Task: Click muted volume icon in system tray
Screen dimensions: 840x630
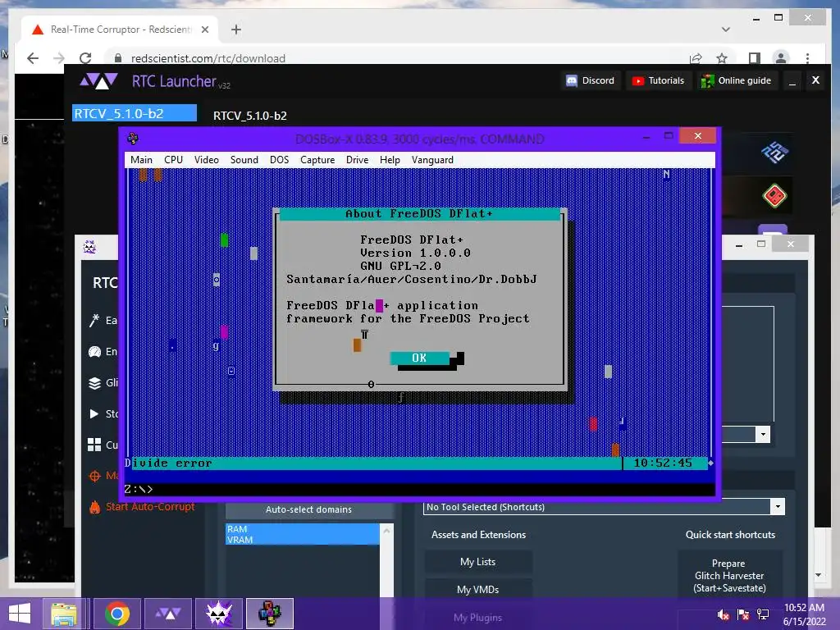Action: [724, 614]
